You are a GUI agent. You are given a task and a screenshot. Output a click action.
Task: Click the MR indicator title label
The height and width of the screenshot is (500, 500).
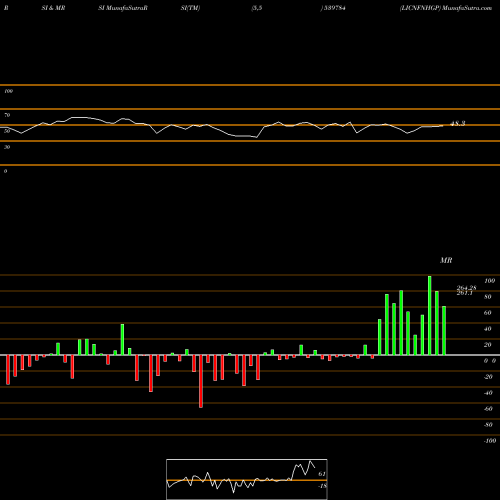pos(446,260)
